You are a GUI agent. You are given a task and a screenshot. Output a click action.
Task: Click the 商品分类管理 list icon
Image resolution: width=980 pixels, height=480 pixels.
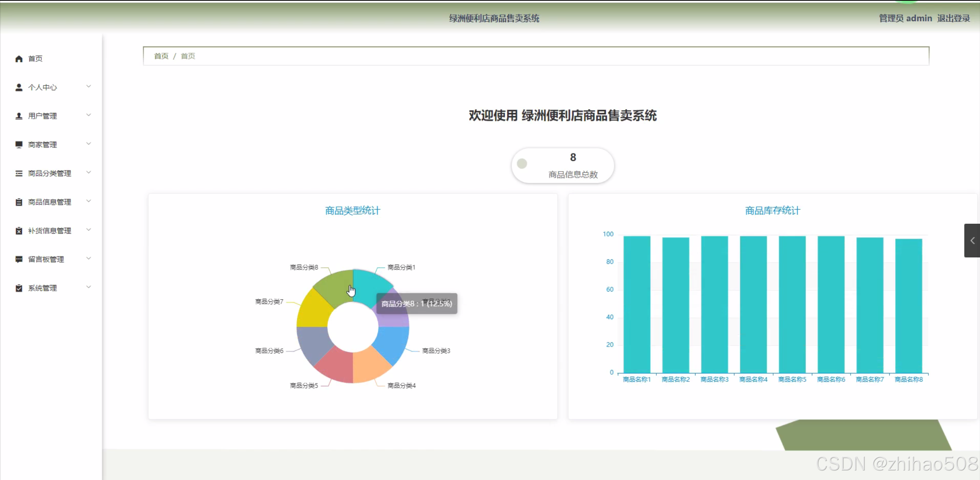[19, 173]
